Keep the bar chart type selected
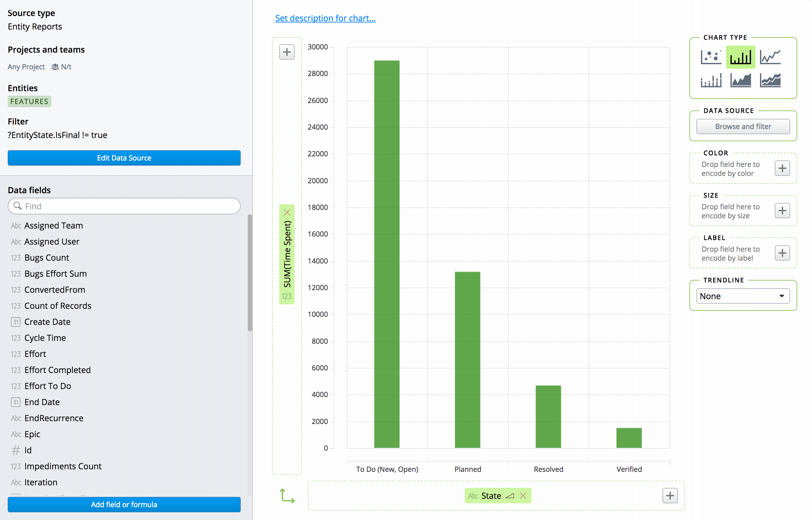This screenshot has height=520, width=812. click(740, 57)
